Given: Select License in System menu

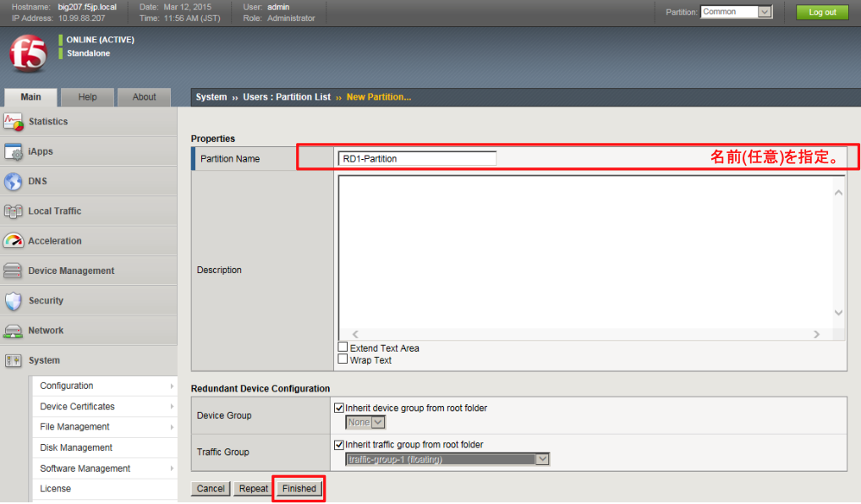Looking at the screenshot, I should 105,489.
